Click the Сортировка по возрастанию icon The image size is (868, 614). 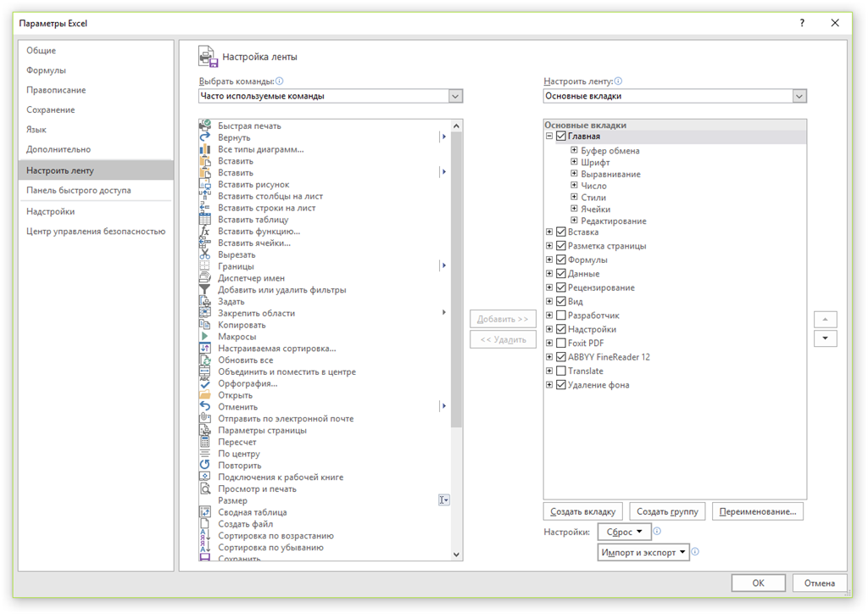click(x=205, y=535)
